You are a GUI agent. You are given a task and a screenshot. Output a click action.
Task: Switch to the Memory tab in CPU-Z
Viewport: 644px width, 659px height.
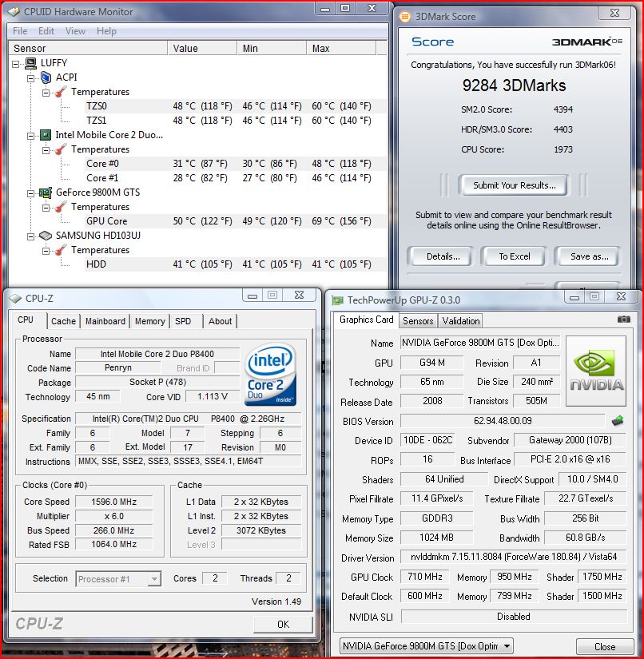click(x=149, y=321)
